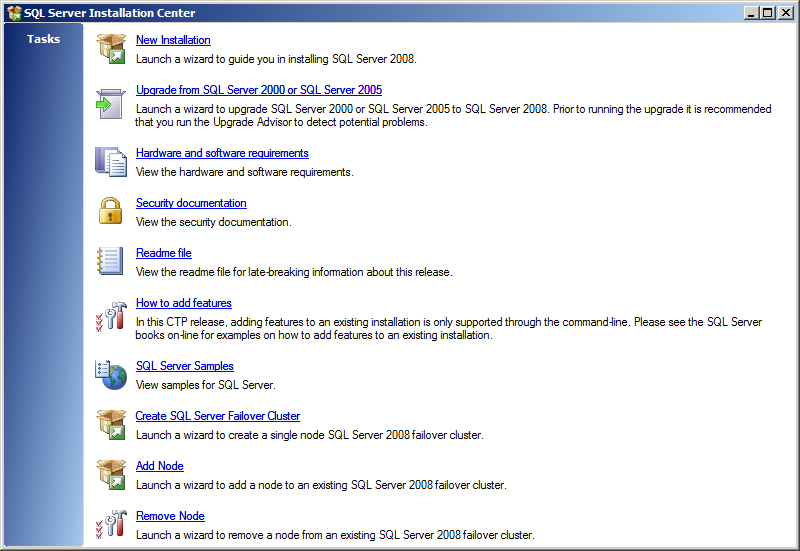
Task: Click the New Installation box icon
Action: 110,48
